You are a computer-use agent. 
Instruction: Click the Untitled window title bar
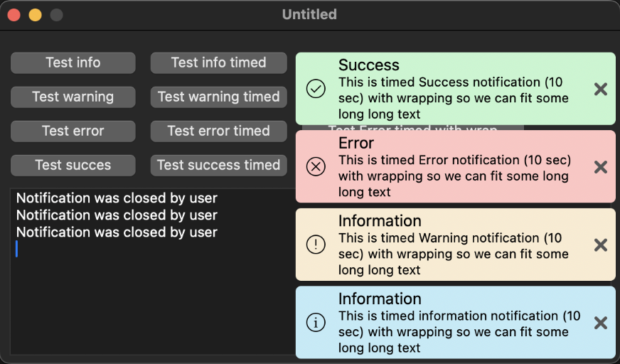click(309, 14)
